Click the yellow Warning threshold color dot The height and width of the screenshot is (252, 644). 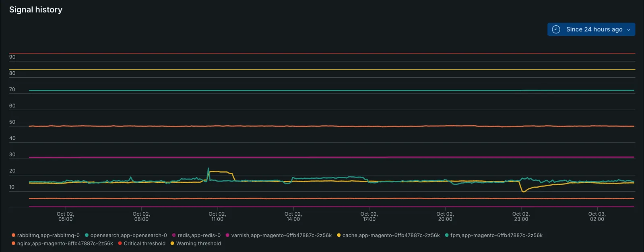(172, 243)
